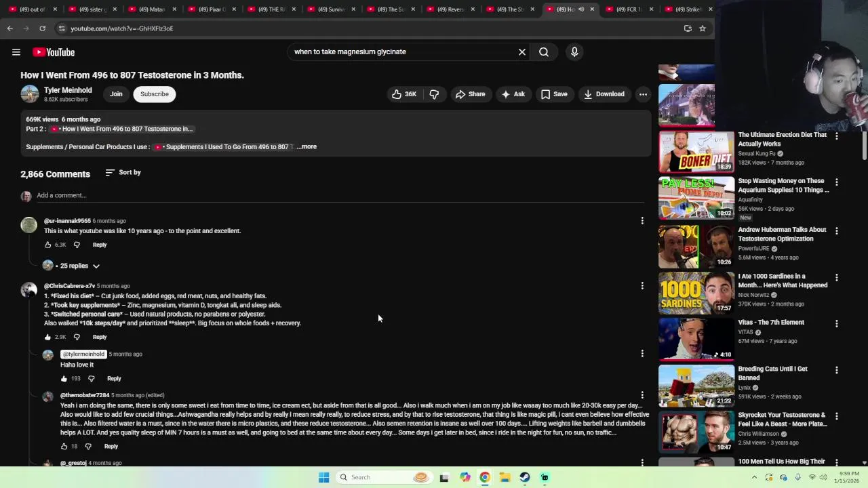The image size is (868, 488).
Task: Open options for Stop Wasting Money Aquarium video
Action: (x=836, y=182)
